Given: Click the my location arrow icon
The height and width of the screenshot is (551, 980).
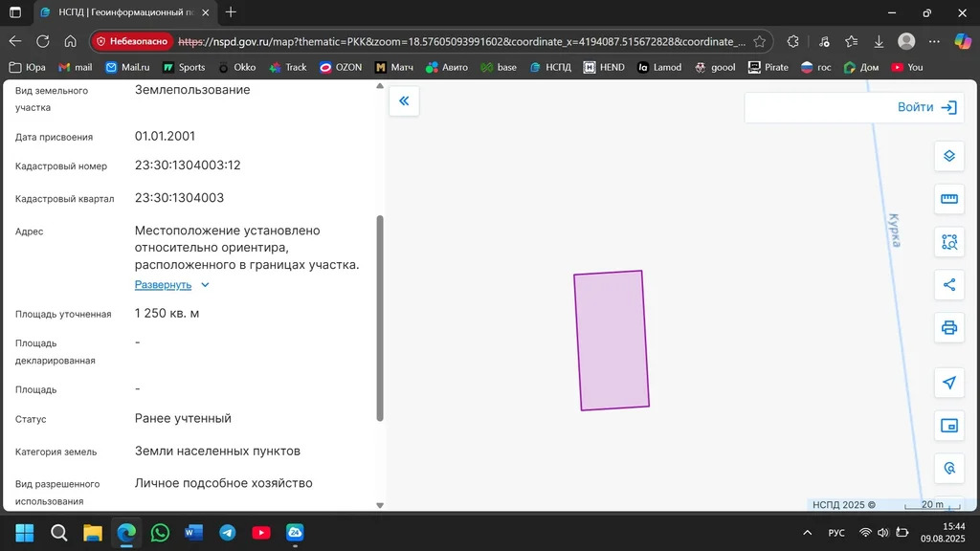Looking at the screenshot, I should (948, 383).
